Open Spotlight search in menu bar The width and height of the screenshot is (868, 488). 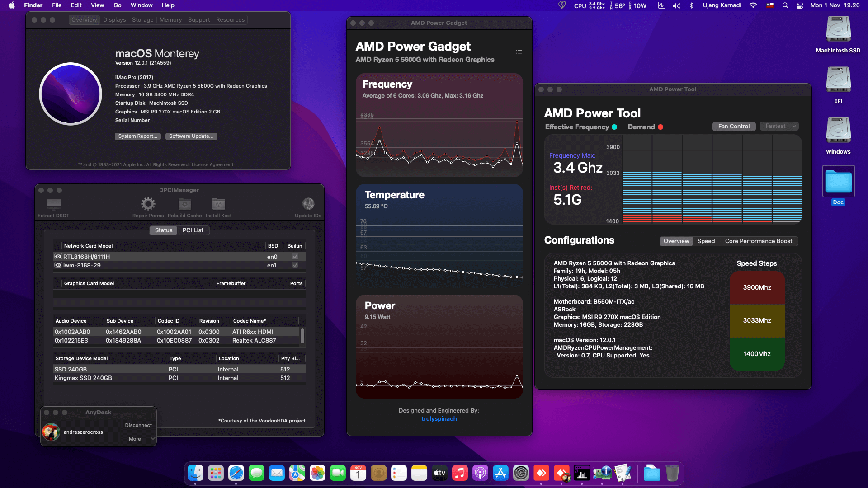[x=785, y=5]
